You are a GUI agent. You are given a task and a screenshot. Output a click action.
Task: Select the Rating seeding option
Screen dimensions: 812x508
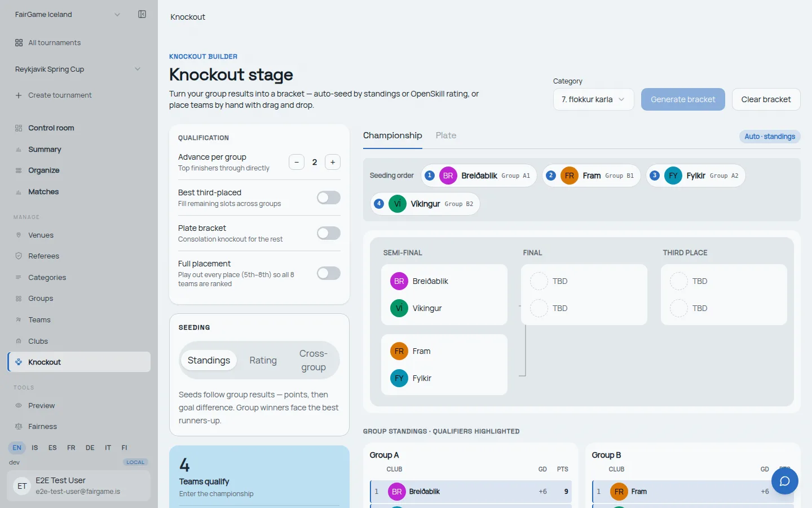263,360
